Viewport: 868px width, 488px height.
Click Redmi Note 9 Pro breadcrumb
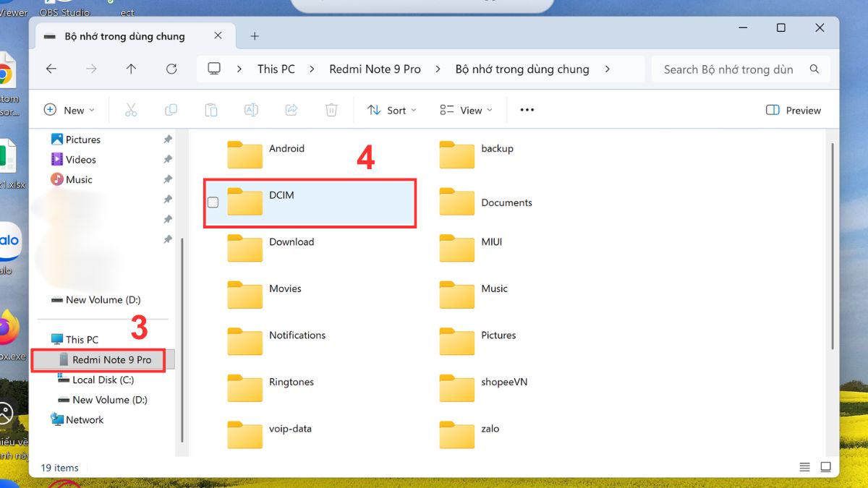point(375,69)
